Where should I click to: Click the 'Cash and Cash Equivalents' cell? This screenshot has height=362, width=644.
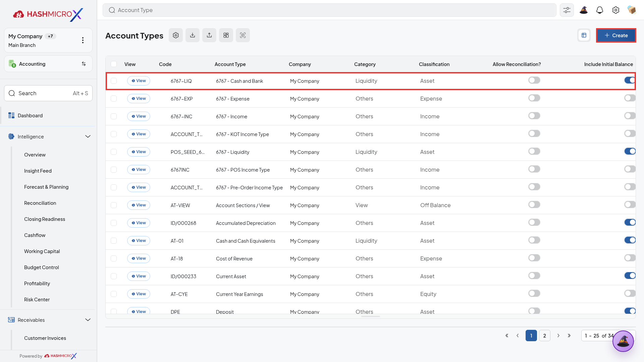coord(246,241)
